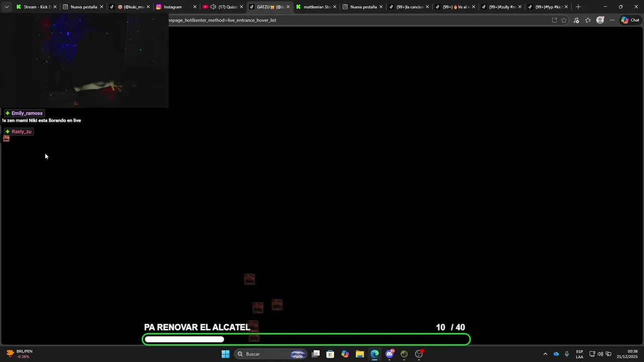This screenshot has width=644, height=362.
Task: Open Edge settings and more menu
Action: point(612,20)
